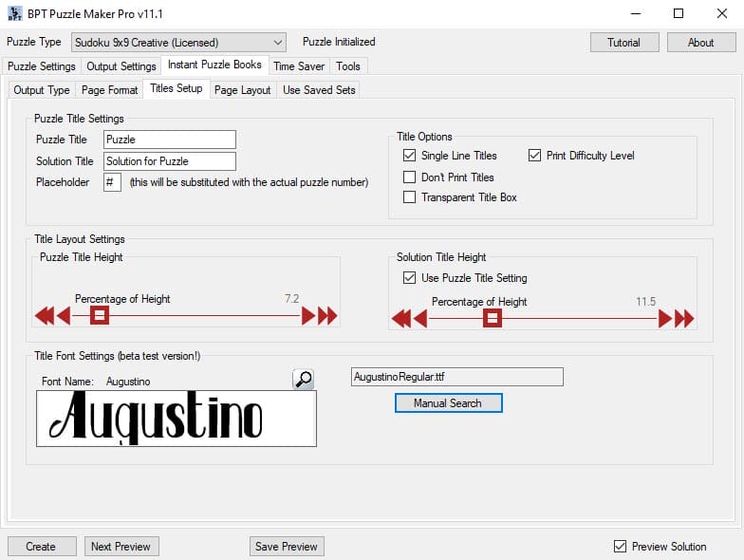
Task: Click double-left arrow on Puzzle Title Height slider
Action: pos(44,315)
